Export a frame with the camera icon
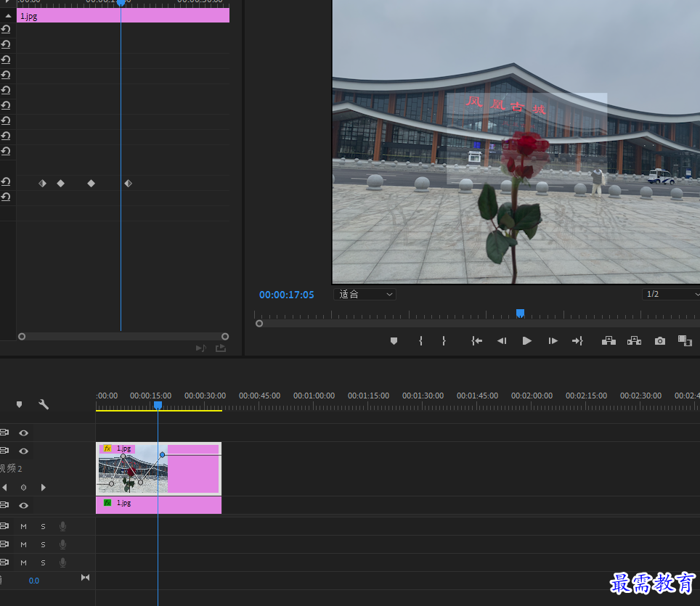 coord(660,341)
